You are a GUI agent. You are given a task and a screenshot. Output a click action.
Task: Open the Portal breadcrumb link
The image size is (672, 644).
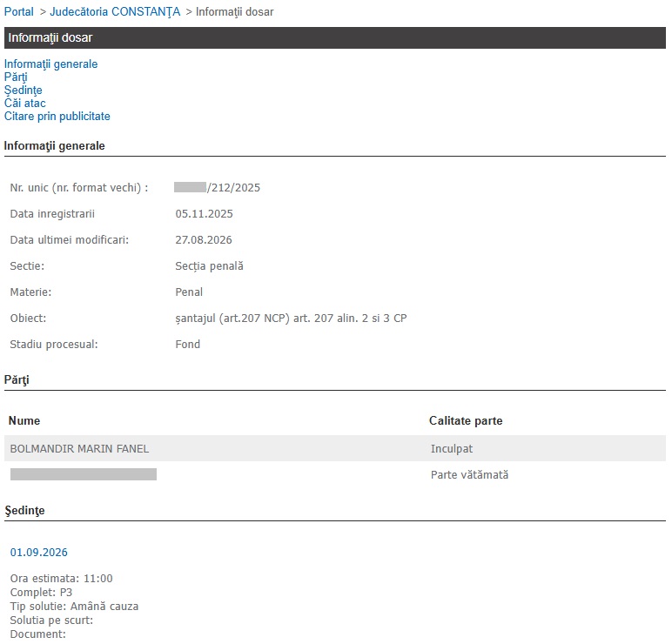19,11
